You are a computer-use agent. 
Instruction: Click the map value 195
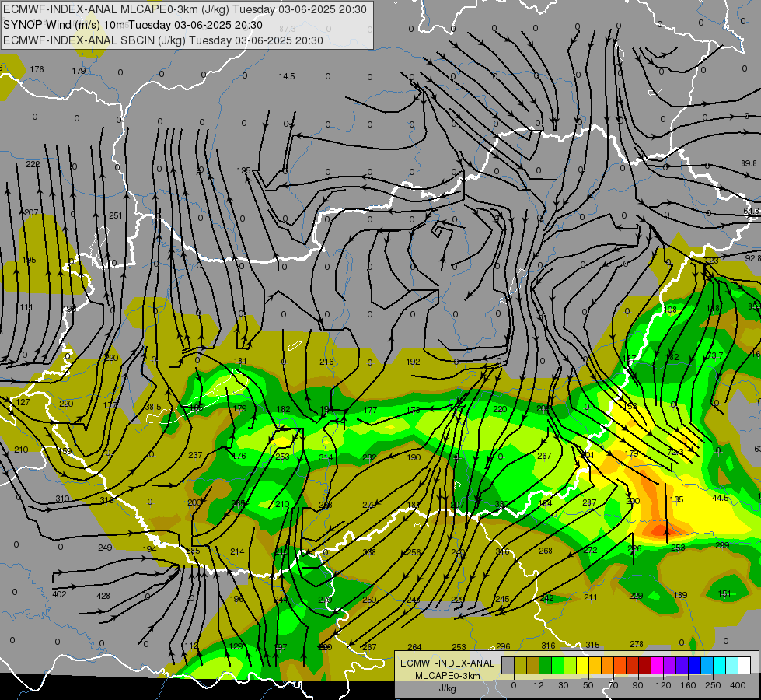(29, 260)
